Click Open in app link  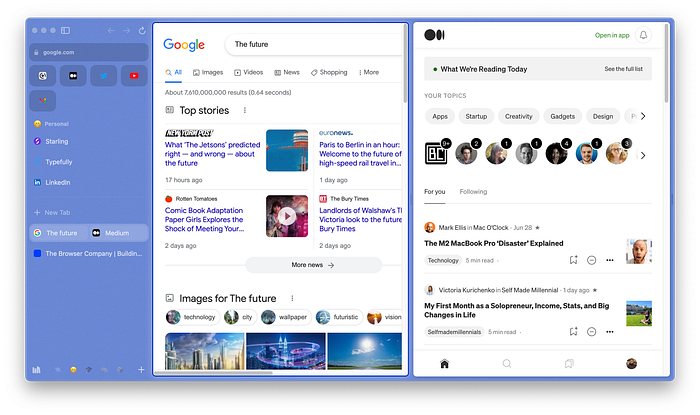click(x=612, y=35)
